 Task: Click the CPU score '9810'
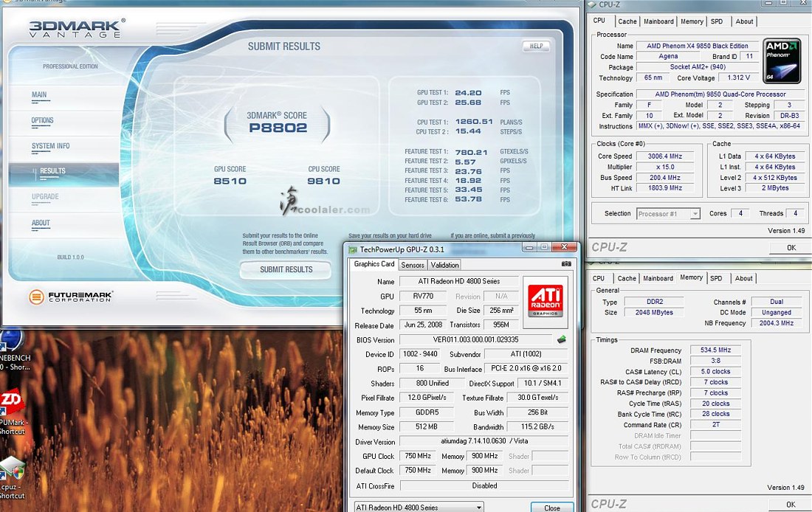pos(323,181)
